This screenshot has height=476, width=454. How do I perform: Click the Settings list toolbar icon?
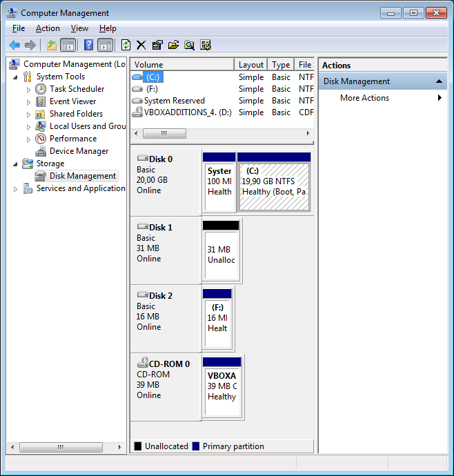click(x=206, y=46)
